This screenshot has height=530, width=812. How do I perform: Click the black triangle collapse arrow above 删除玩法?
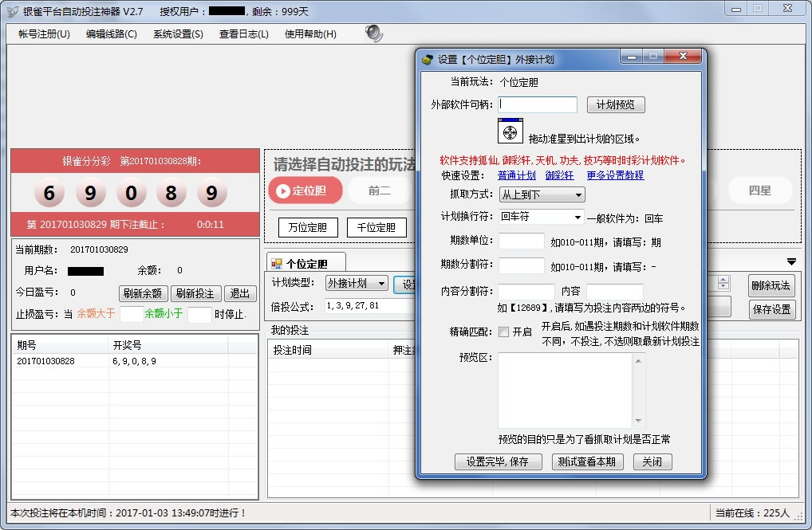pos(791,261)
